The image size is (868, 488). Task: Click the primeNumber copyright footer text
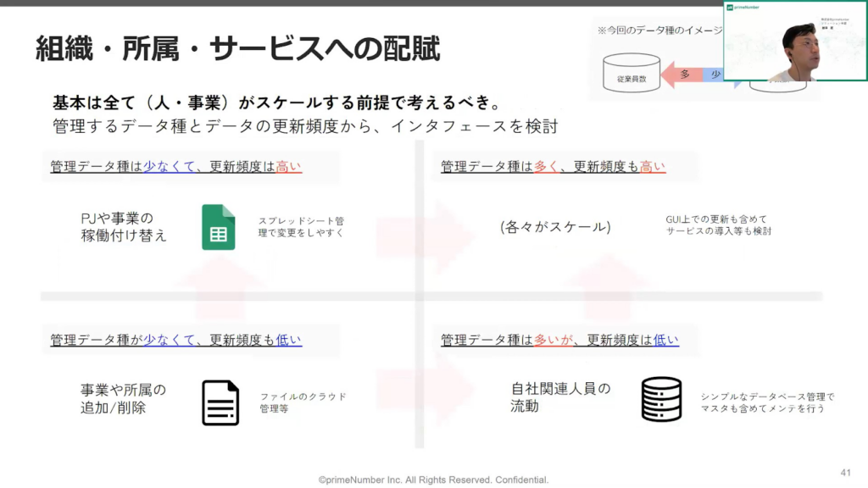[433, 480]
